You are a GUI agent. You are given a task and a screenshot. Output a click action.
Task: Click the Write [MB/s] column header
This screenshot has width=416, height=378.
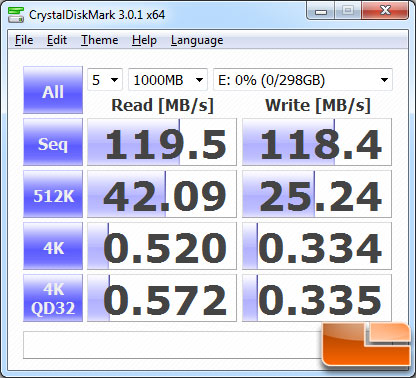click(318, 105)
